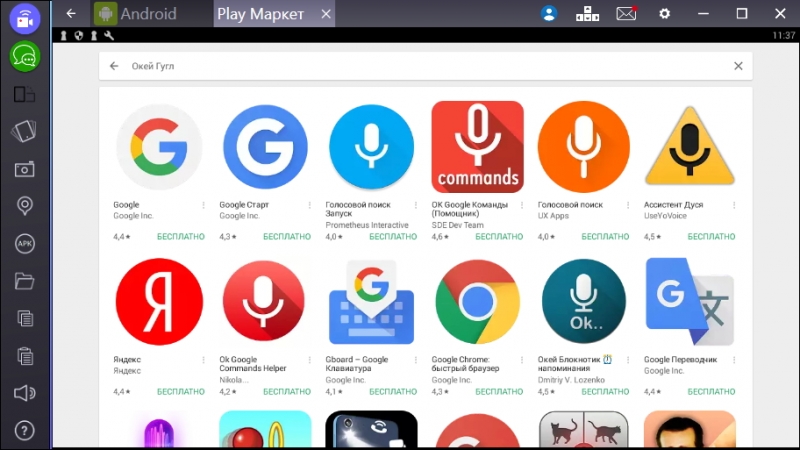The image size is (800, 450).
Task: Toggle the volume speaker sidebar icon
Action: tap(24, 393)
